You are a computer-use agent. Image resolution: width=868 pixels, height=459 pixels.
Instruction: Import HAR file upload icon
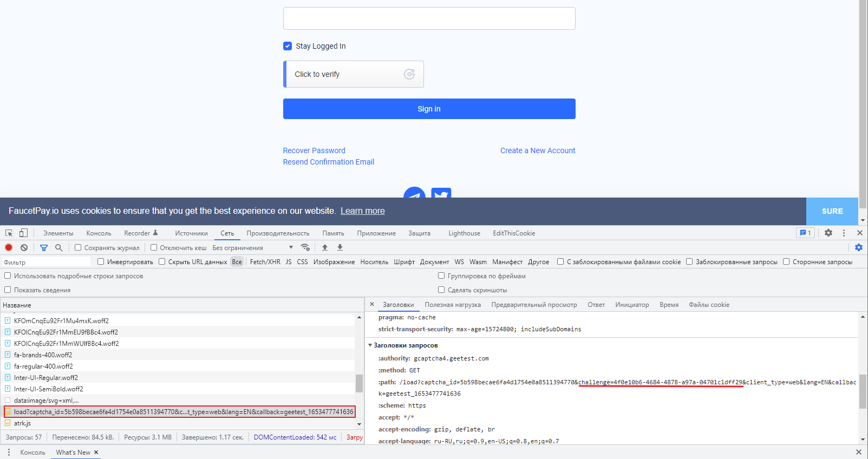coord(325,247)
